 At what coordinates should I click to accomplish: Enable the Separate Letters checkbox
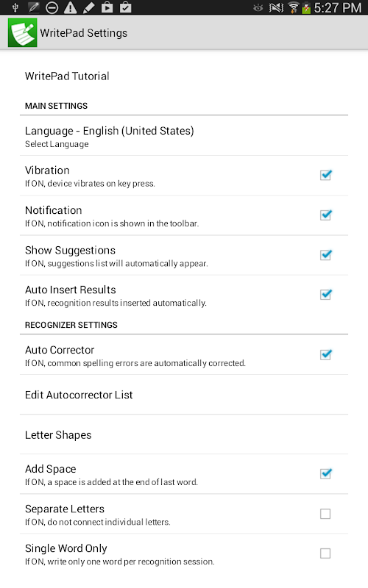pyautogui.click(x=325, y=514)
